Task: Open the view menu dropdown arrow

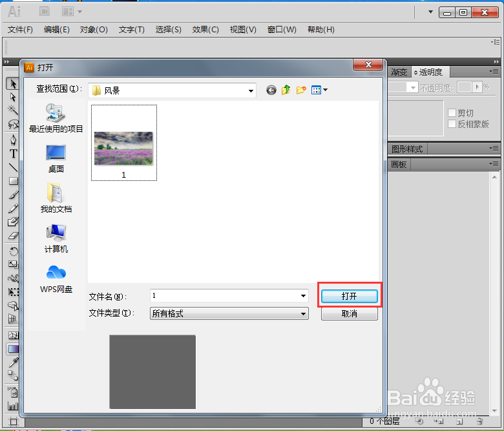Action: [325, 90]
